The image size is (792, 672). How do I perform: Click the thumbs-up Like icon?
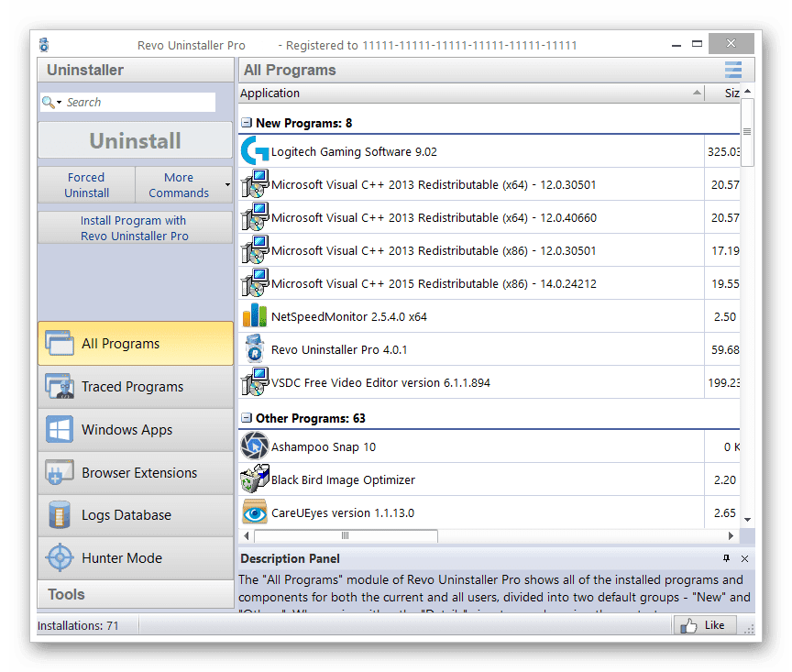[688, 625]
